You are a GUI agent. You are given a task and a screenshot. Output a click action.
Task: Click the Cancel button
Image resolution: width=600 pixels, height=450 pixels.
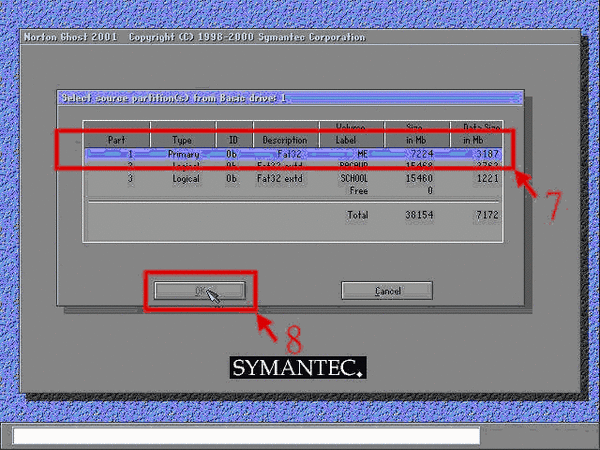point(387,291)
